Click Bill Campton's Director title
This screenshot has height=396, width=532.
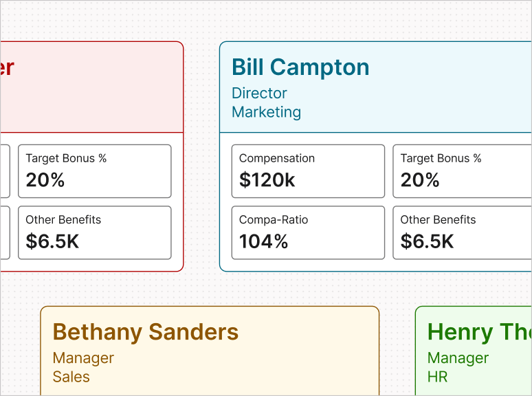point(259,93)
